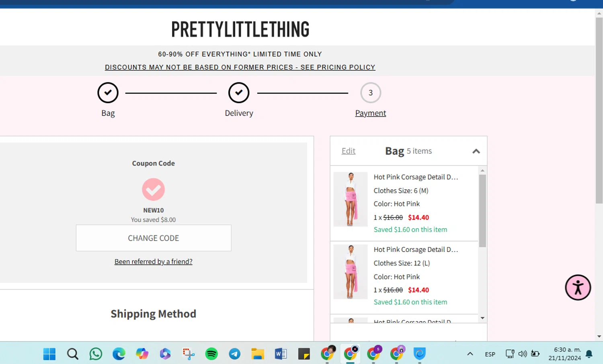This screenshot has height=364, width=603.
Task: Open the pricing policy discount notice link
Action: pyautogui.click(x=240, y=67)
